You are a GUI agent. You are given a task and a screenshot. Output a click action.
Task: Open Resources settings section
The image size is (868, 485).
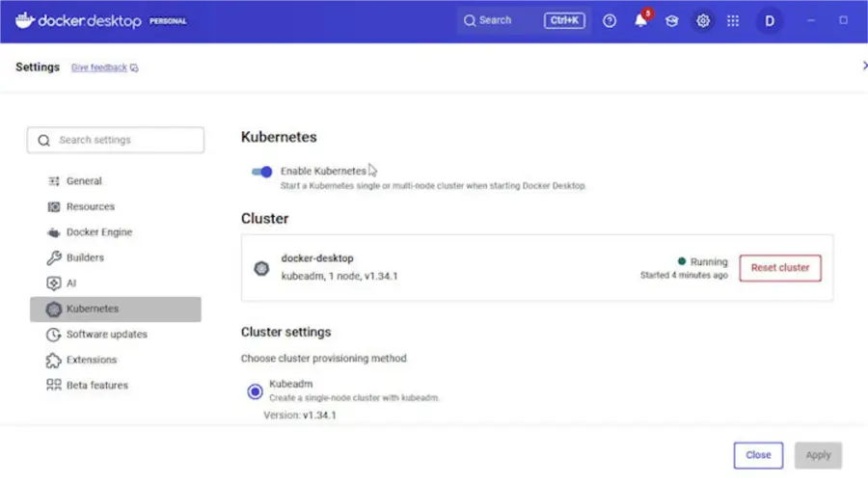[x=116, y=206]
